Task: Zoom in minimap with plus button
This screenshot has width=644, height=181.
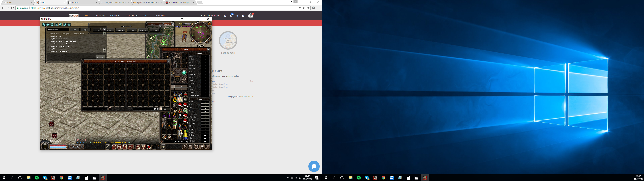Action: click(x=207, y=42)
